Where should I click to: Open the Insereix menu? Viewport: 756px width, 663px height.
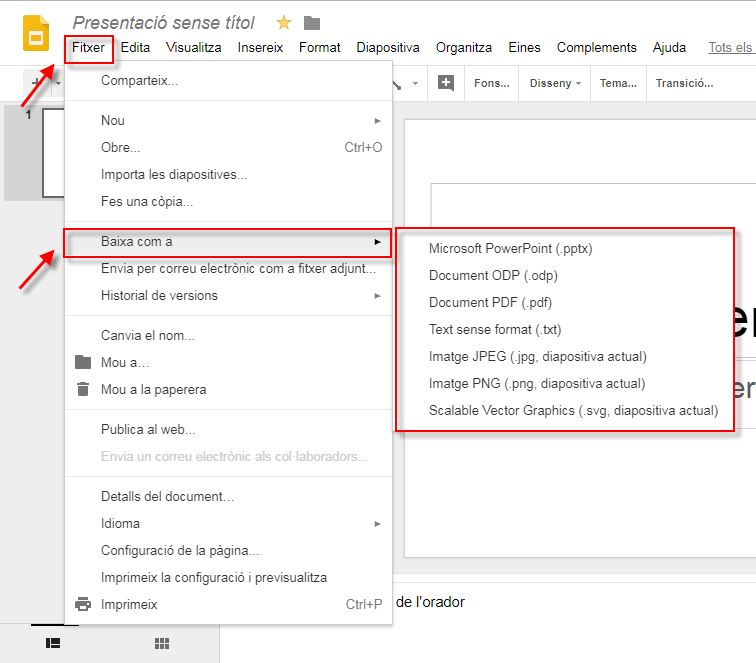[260, 48]
